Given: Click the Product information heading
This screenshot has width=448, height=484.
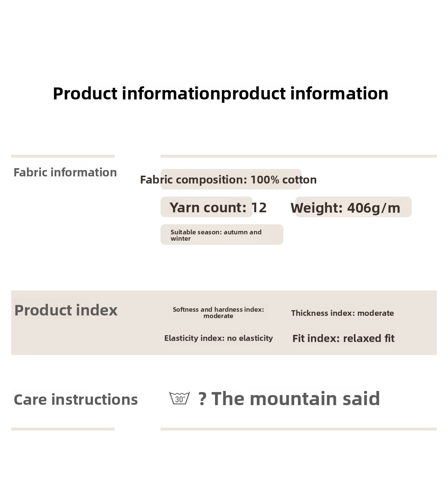Looking at the screenshot, I should [x=220, y=93].
